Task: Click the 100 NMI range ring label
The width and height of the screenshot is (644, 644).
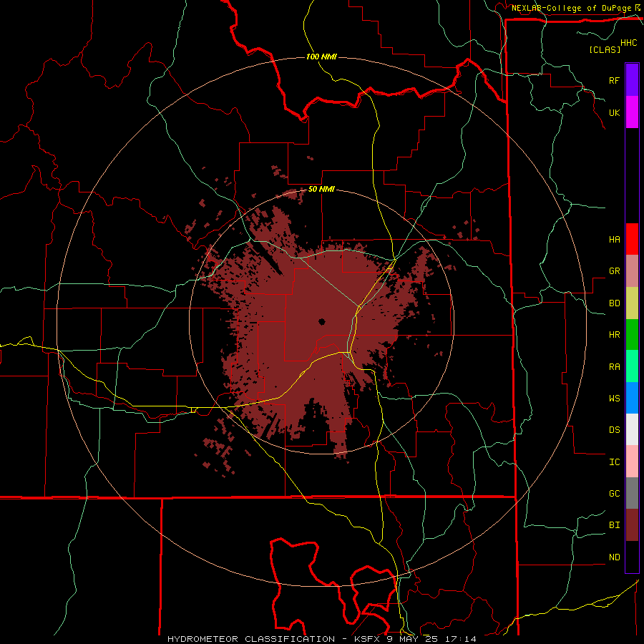Action: click(x=321, y=57)
